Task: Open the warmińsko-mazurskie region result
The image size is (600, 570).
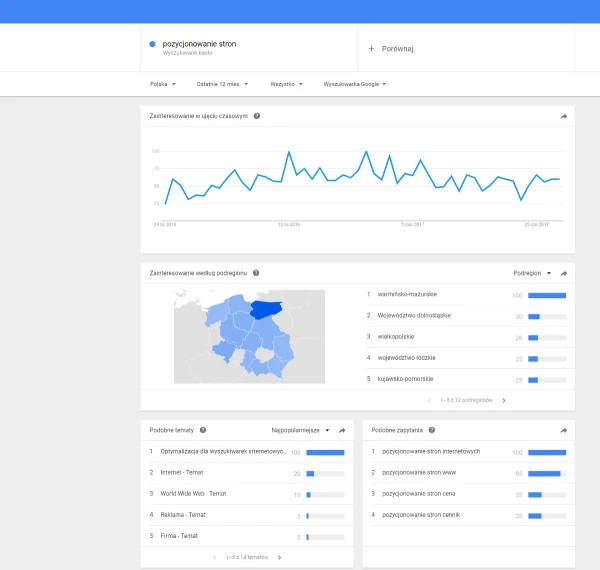Action: tap(408, 295)
